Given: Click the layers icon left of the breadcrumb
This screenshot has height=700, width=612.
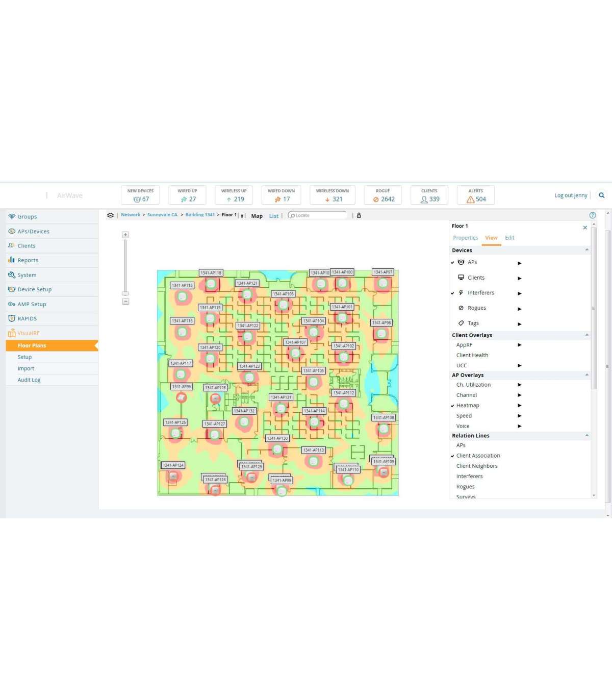Looking at the screenshot, I should coord(110,215).
